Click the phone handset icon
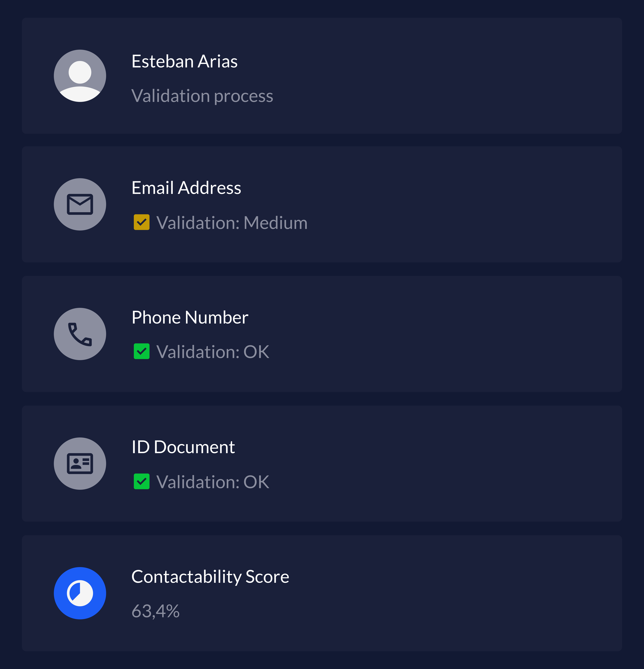Screen dimensions: 644x669 [80, 334]
